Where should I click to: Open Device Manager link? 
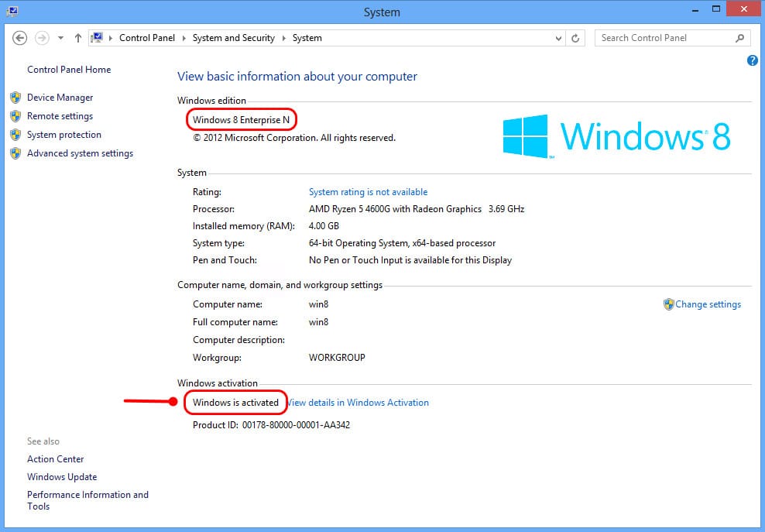tap(60, 97)
